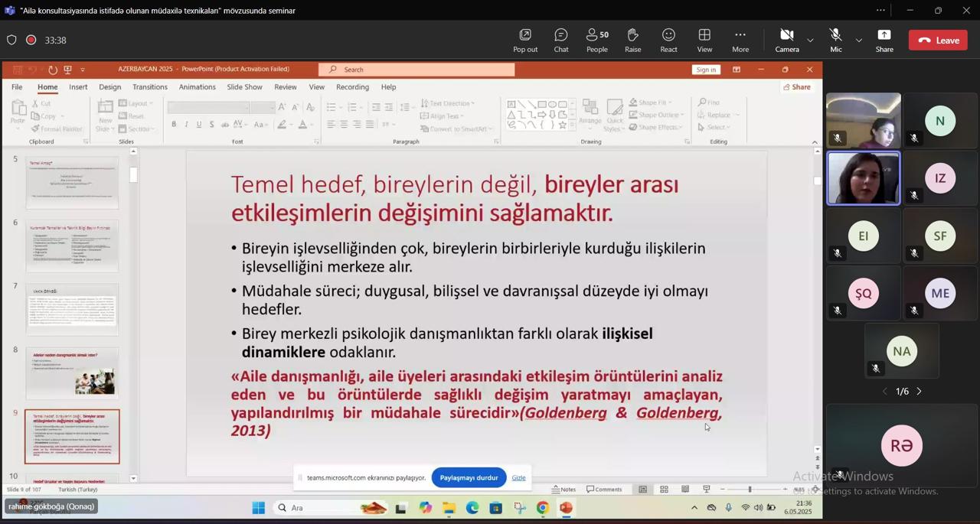Open Windows Start menu in taskbar
The height and width of the screenshot is (524, 980).
[258, 508]
